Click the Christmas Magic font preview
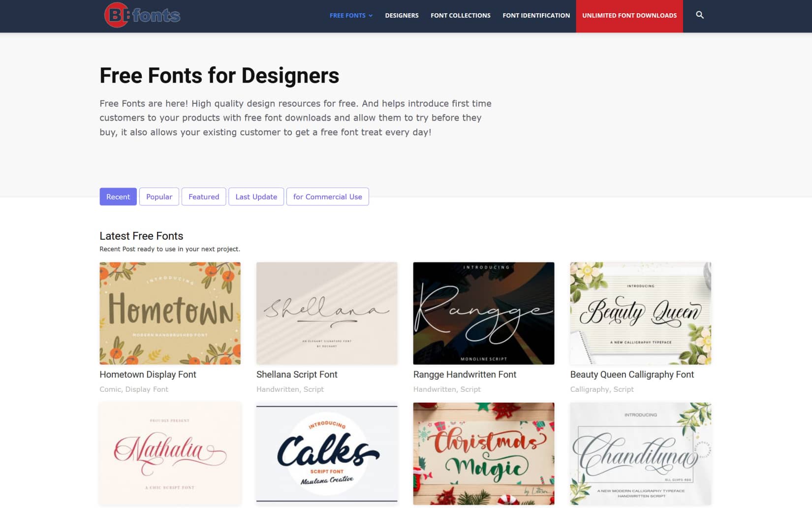 (x=484, y=453)
